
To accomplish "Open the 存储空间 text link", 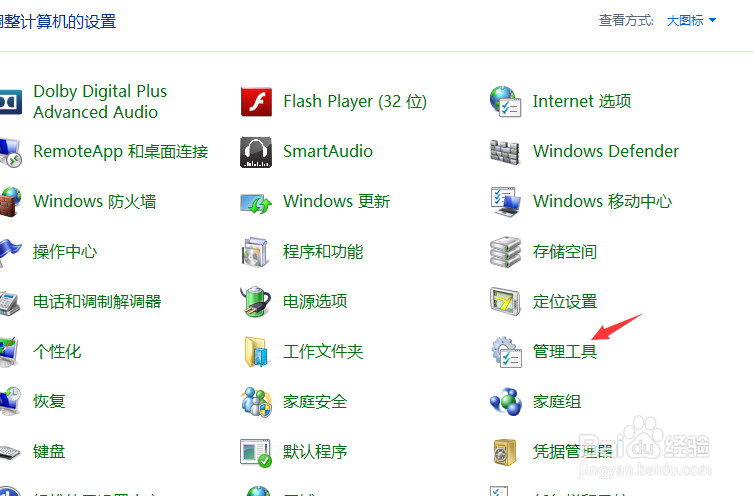I will [x=565, y=252].
